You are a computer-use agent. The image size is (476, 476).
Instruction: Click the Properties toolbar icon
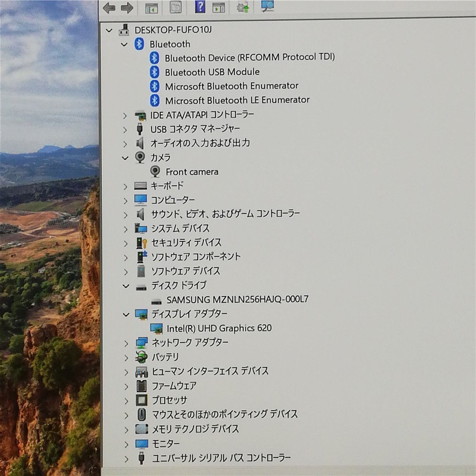176,7
